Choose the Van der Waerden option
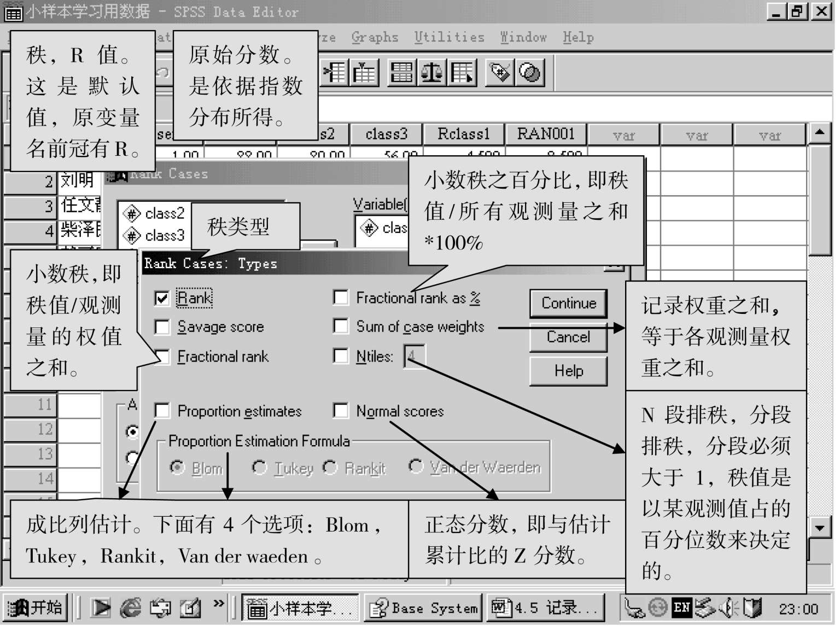 pos(416,466)
